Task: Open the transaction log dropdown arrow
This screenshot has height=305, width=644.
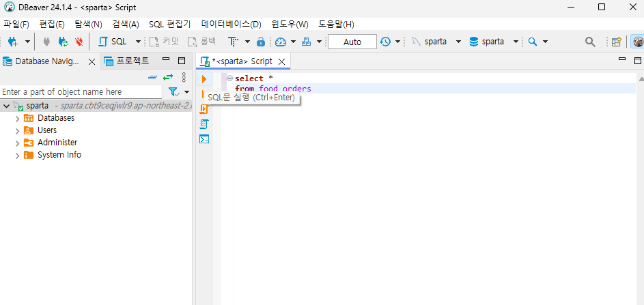Action: pos(397,42)
